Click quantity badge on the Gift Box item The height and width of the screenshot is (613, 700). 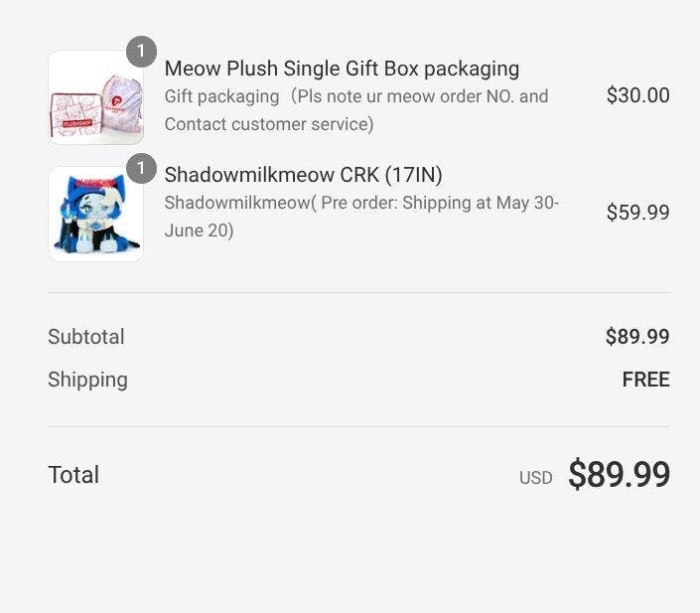pos(141,52)
